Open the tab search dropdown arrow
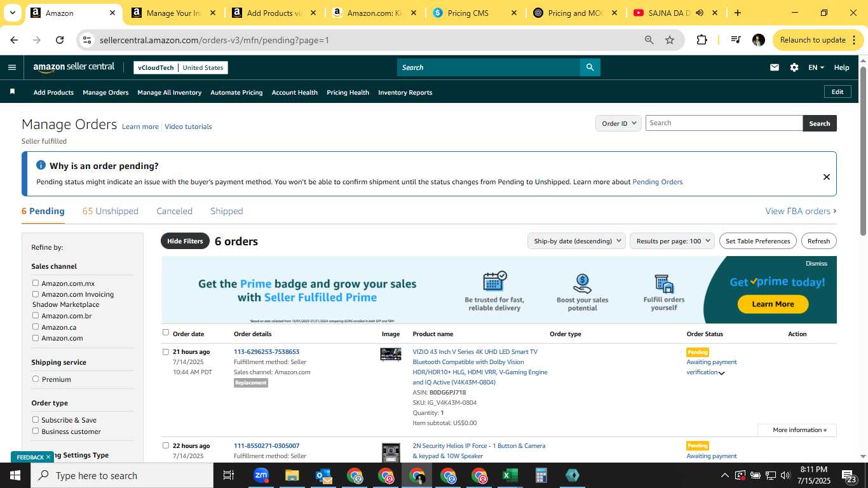This screenshot has width=868, height=488. [12, 13]
